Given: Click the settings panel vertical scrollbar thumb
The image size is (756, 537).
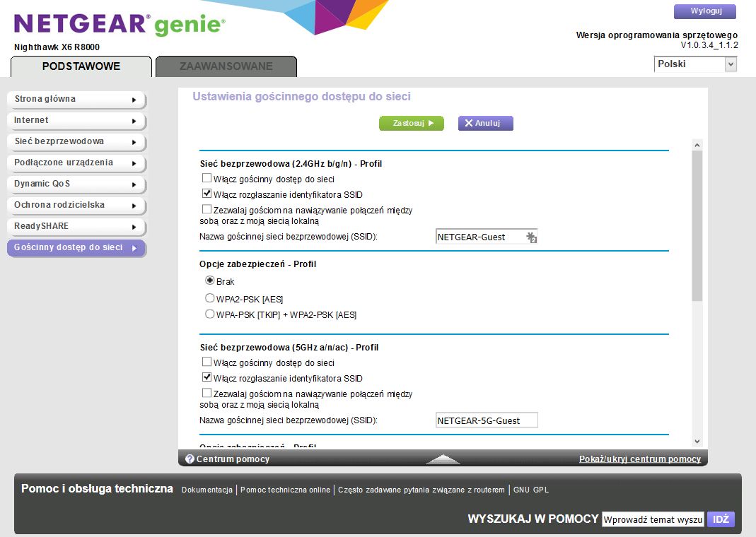Looking at the screenshot, I should [697, 226].
